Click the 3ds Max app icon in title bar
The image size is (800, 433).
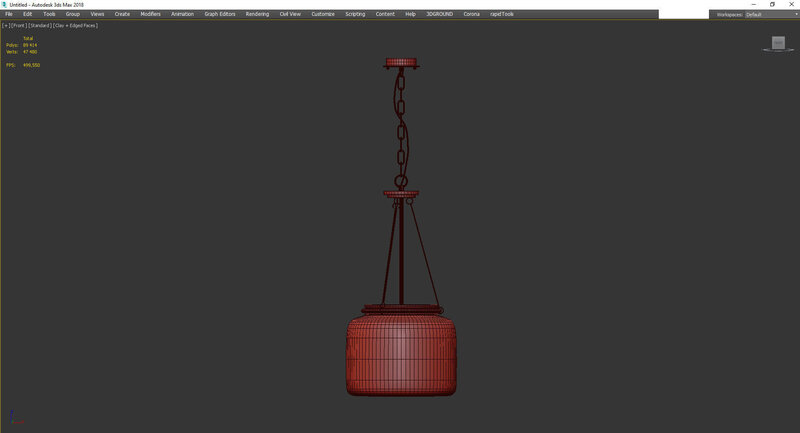coord(4,4)
